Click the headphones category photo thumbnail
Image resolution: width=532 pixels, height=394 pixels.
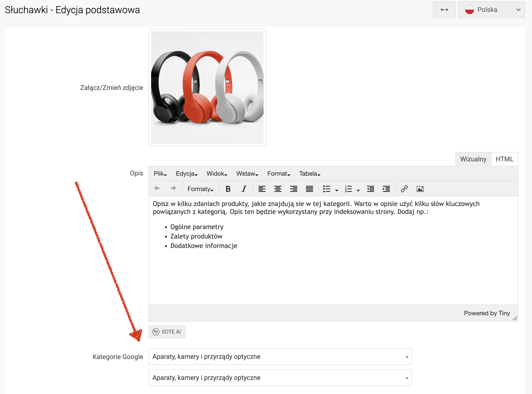207,88
